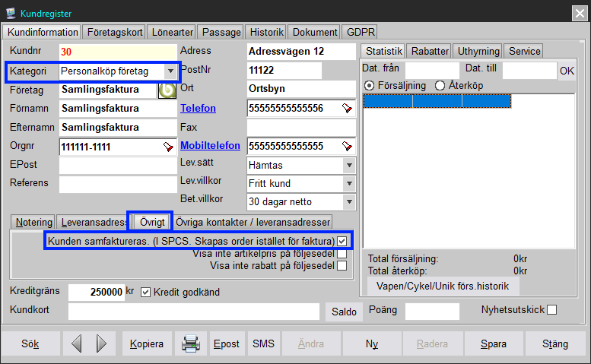The width and height of the screenshot is (591, 364).
Task: Click the printer icon
Action: [x=190, y=343]
